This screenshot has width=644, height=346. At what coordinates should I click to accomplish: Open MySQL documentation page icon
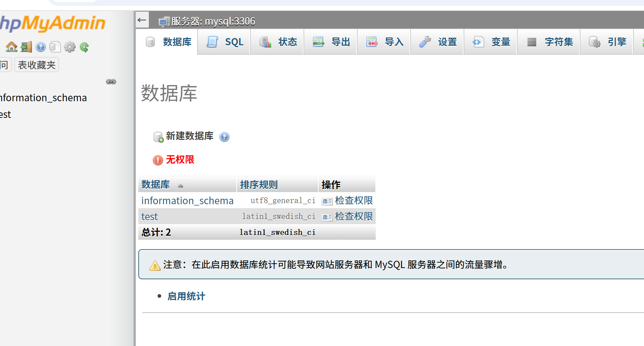(x=55, y=47)
